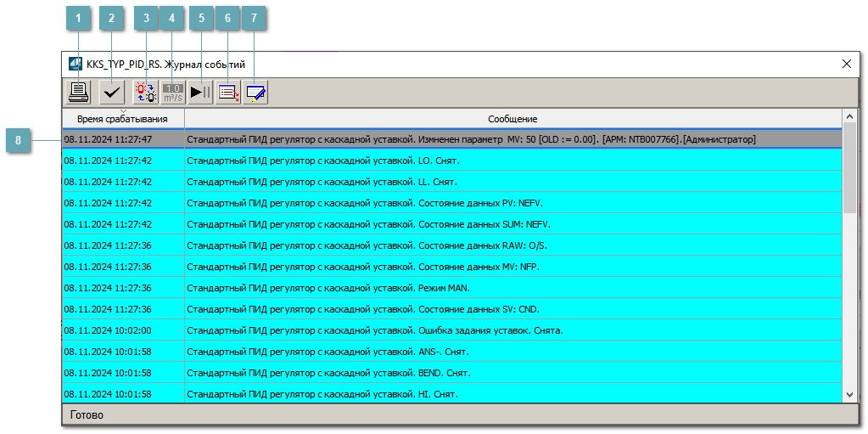The height and width of the screenshot is (434, 868).
Task: Open the red list filter icon
Action: coord(228,93)
